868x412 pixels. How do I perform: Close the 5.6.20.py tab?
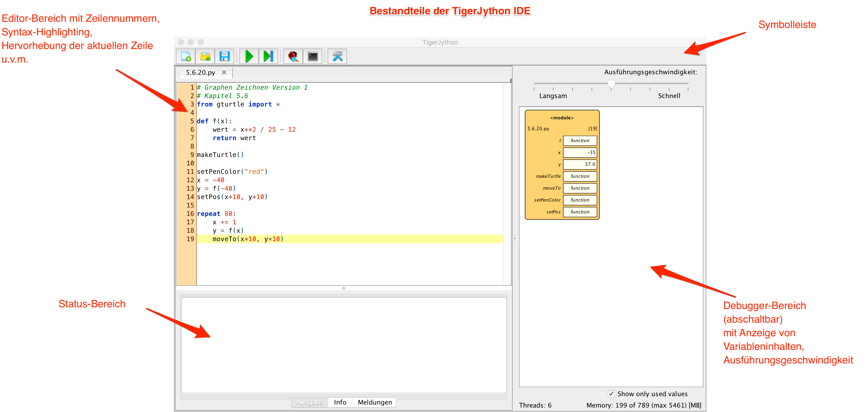pos(224,72)
